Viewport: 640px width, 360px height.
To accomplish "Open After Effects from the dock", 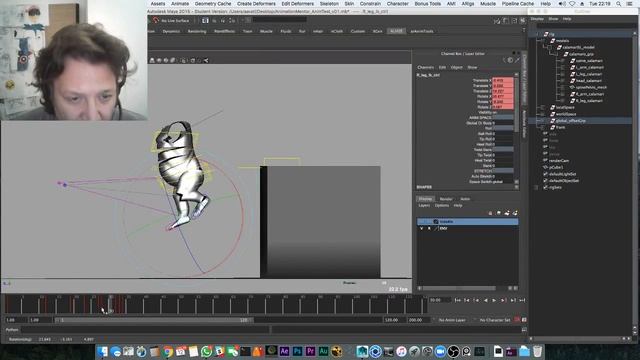I will click(284, 351).
